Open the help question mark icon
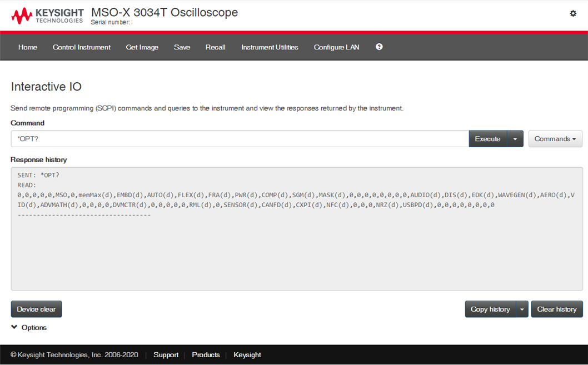The width and height of the screenshot is (588, 365). [379, 47]
